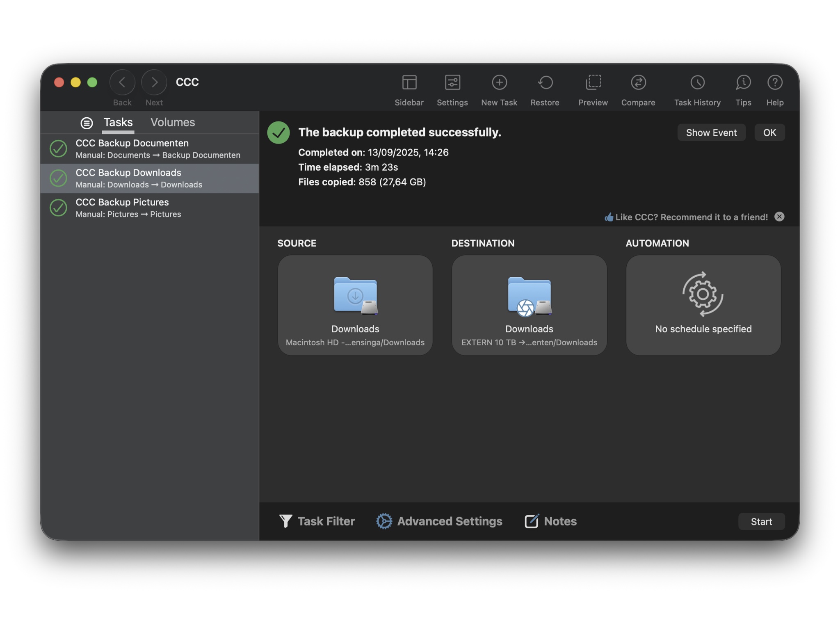840x630 pixels.
Task: Open the task Notes
Action: (x=550, y=521)
